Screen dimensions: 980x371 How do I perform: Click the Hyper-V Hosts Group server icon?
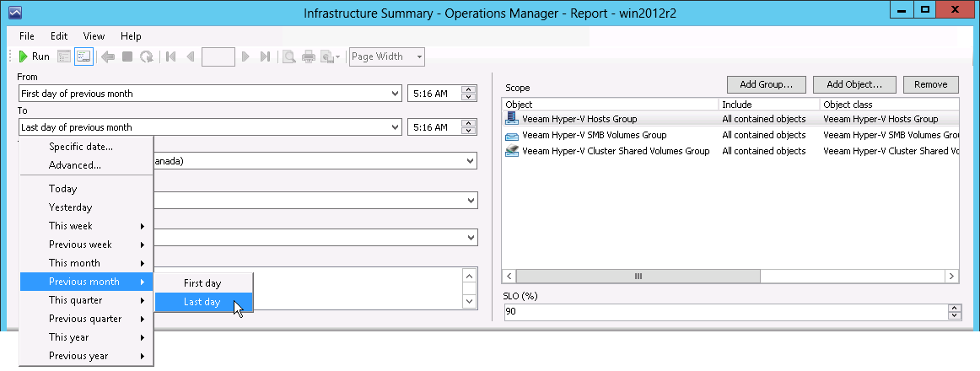512,118
